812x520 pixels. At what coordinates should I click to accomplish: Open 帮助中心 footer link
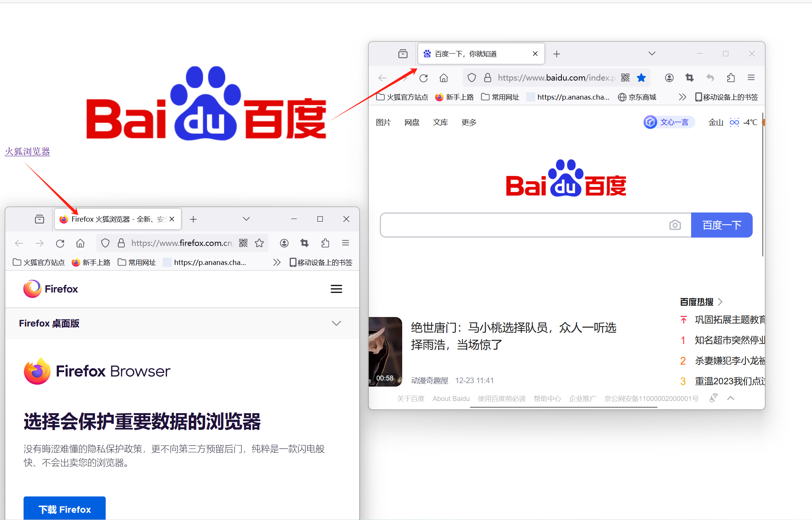(x=547, y=399)
